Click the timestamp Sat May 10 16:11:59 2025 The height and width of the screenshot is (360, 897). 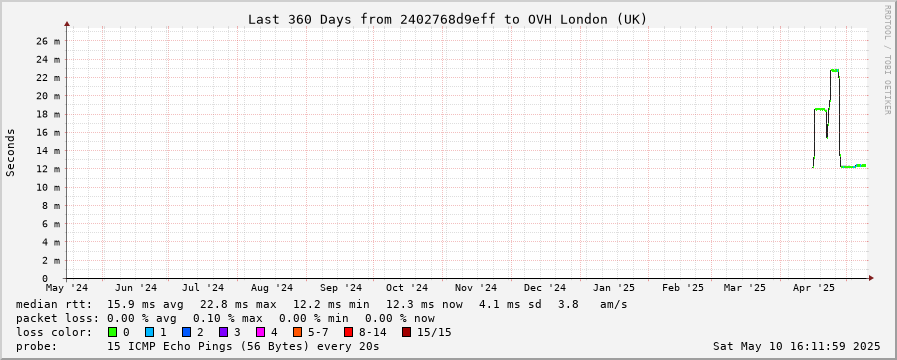[x=796, y=346]
